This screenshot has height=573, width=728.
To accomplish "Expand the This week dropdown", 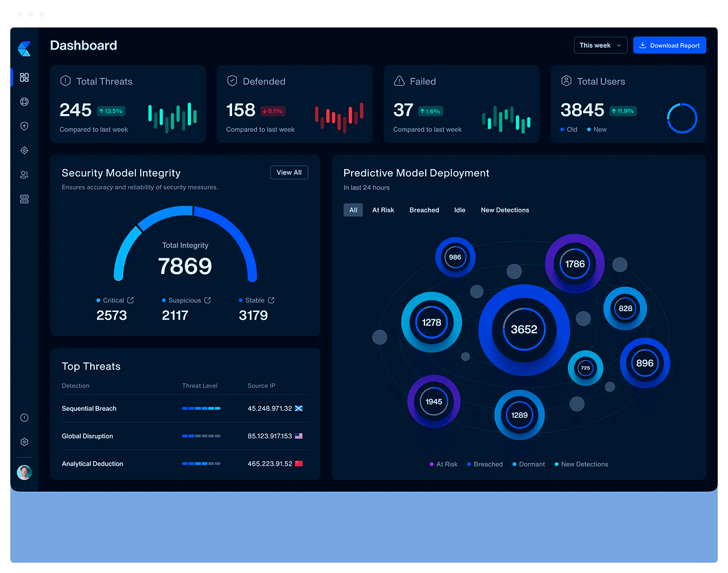I will point(600,45).
